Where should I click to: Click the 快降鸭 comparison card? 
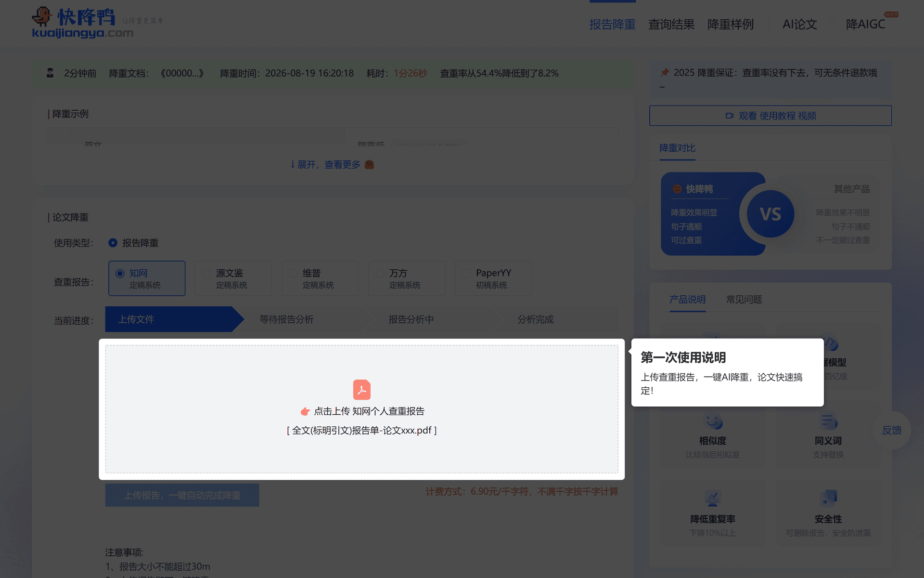(x=713, y=214)
